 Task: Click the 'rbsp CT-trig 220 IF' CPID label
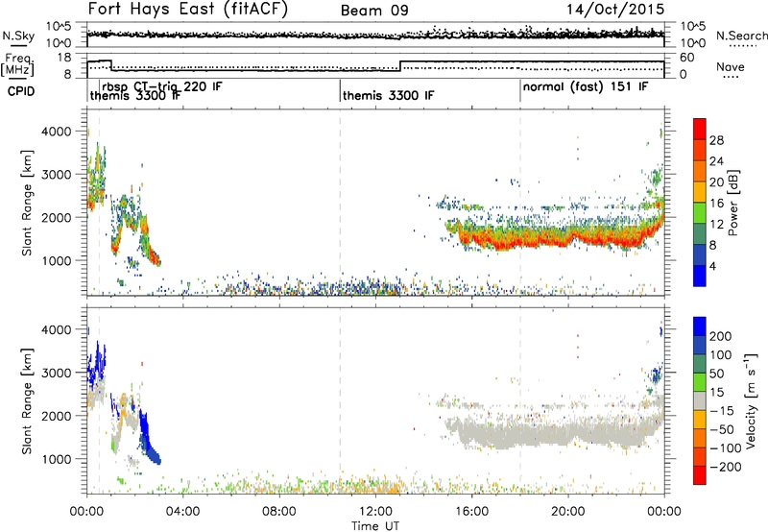tap(161, 86)
